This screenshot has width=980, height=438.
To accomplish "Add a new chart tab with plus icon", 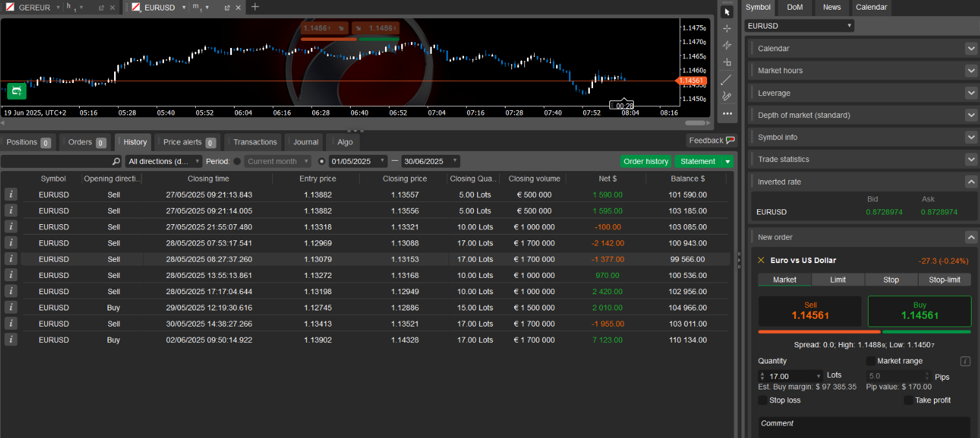I will coord(255,7).
